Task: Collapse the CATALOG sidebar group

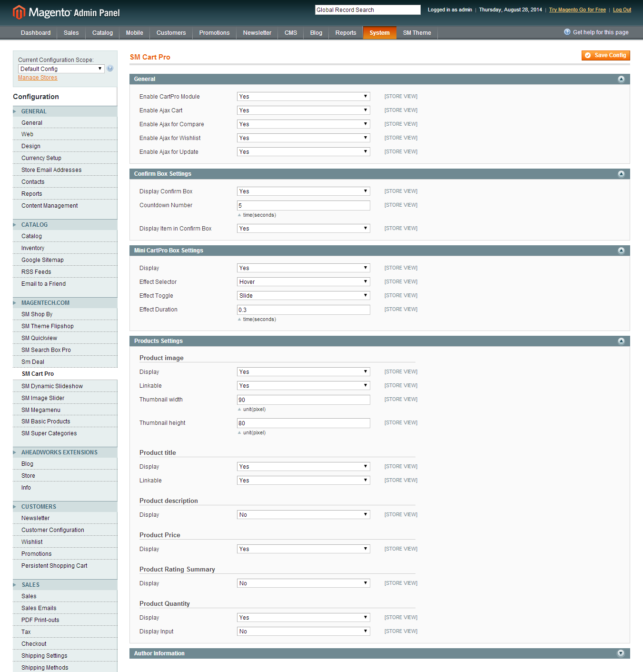Action: pyautogui.click(x=65, y=225)
